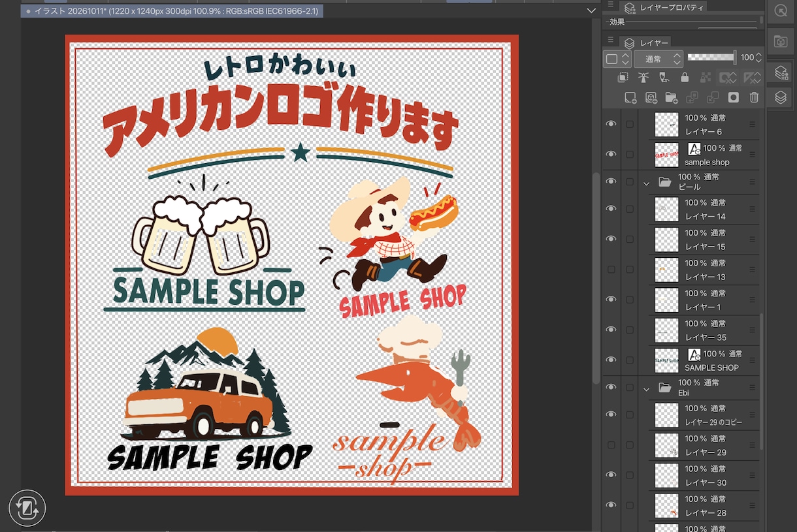Select the sample shop text layer thumbnail
Image resolution: width=797 pixels, height=532 pixels.
pyautogui.click(x=666, y=155)
